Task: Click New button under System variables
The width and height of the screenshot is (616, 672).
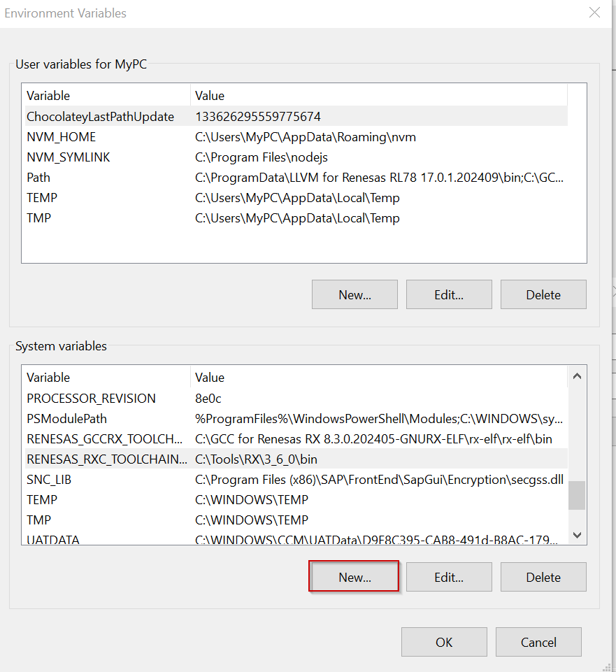Action: 354,577
